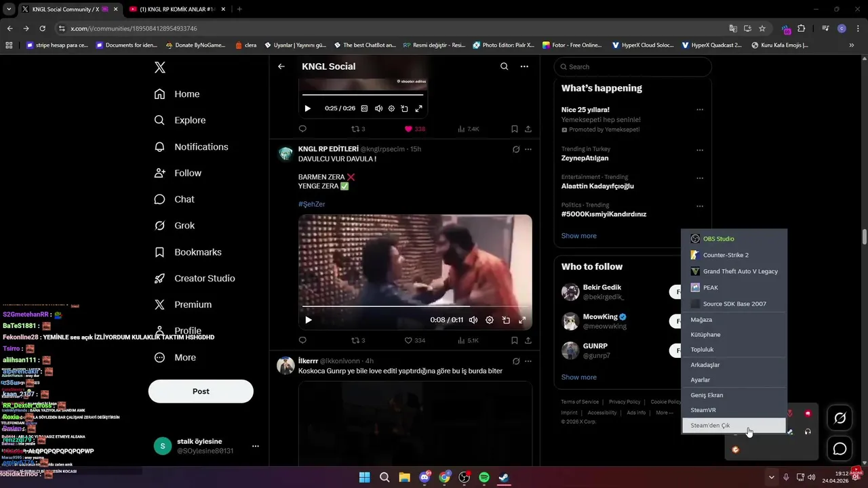
Task: Open Privacy Policy footer link
Action: point(625,402)
